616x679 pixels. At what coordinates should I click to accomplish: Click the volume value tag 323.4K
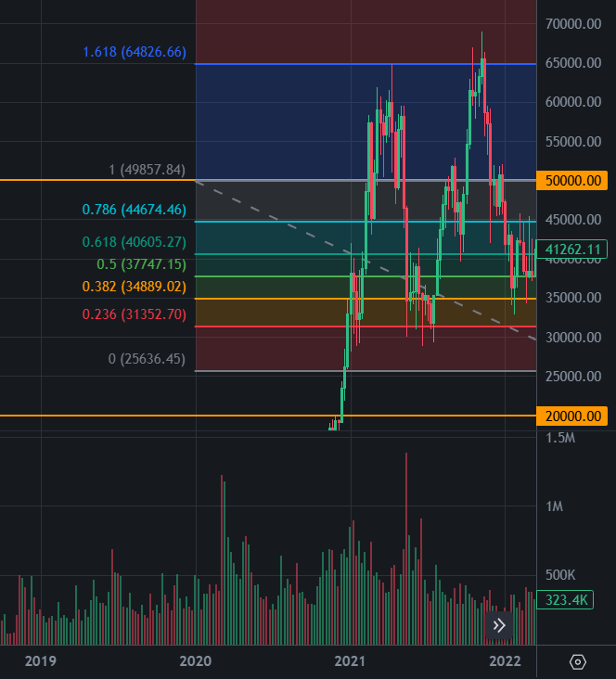tap(565, 600)
